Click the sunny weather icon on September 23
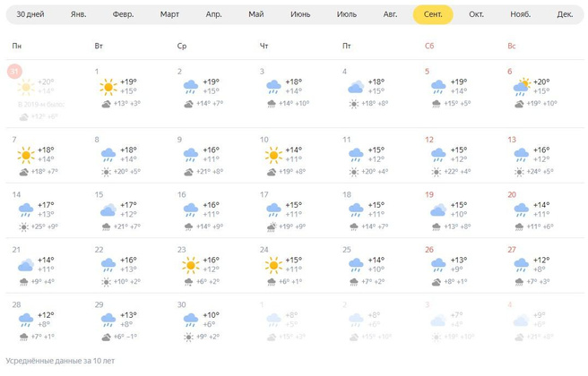 pos(191,265)
